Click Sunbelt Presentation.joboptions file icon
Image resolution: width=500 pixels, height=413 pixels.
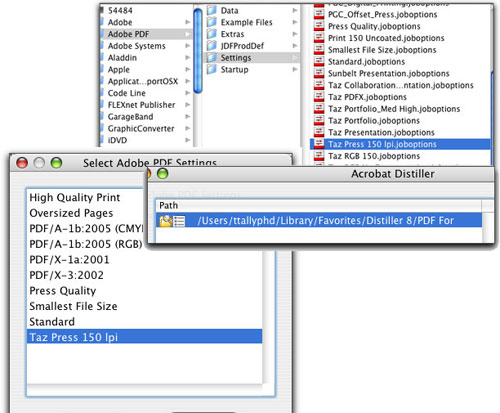[x=319, y=73]
